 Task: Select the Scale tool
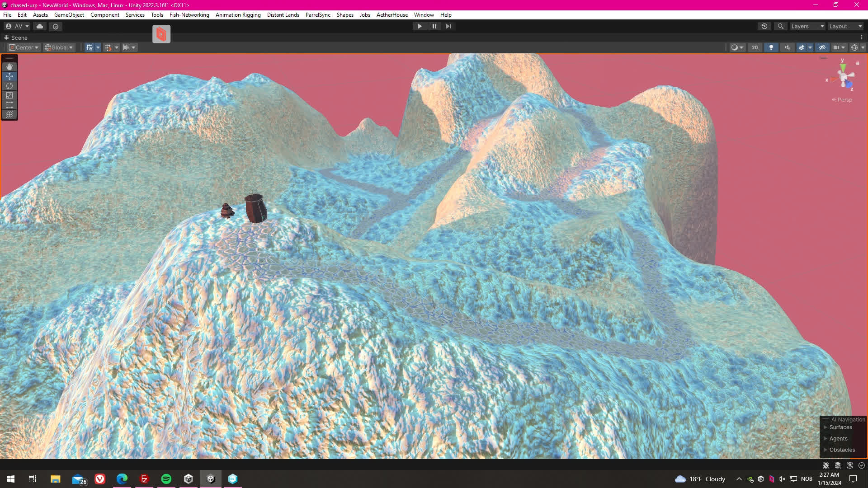[x=9, y=95]
